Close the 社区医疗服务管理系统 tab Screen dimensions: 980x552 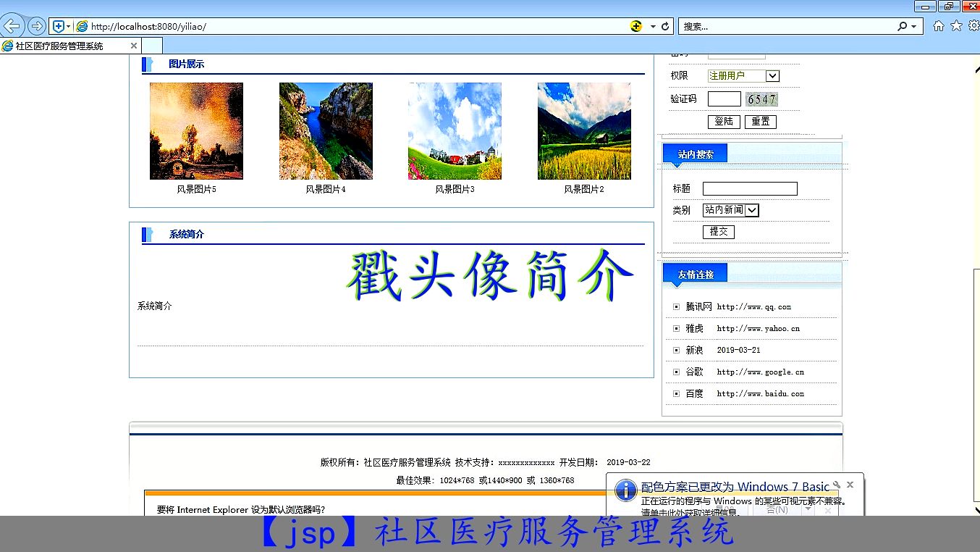[x=134, y=46]
